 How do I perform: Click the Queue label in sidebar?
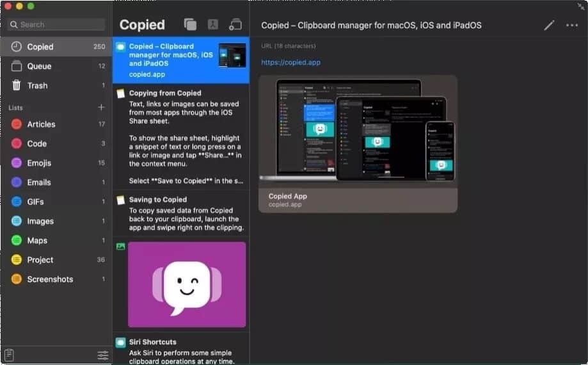coord(39,67)
